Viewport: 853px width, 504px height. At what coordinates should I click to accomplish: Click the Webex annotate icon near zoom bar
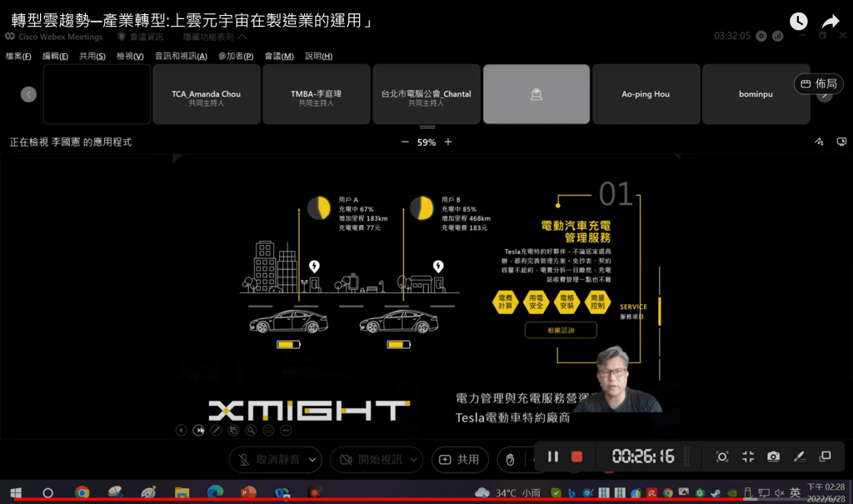pyautogui.click(x=818, y=142)
